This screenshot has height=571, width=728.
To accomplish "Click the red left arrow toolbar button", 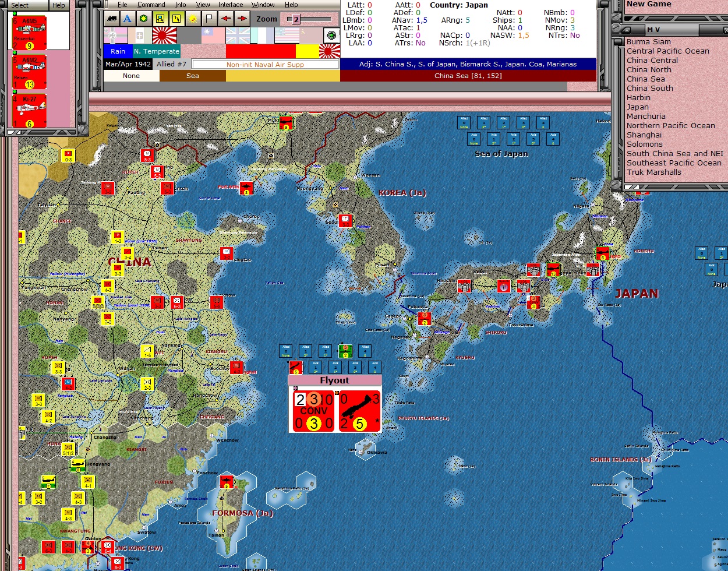I will click(225, 19).
